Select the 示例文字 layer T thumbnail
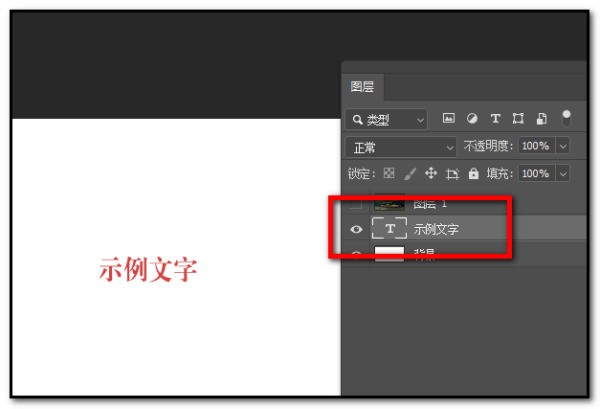 pyautogui.click(x=390, y=229)
